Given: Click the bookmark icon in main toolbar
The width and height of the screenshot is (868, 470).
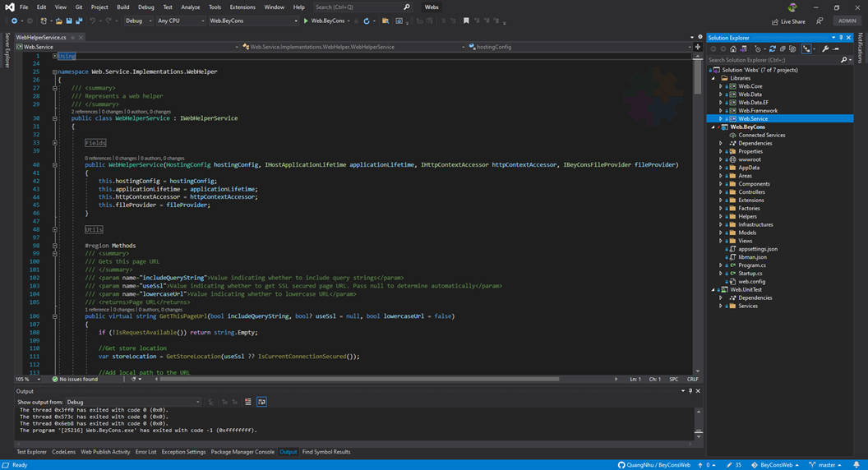Looking at the screenshot, I should coord(466,21).
